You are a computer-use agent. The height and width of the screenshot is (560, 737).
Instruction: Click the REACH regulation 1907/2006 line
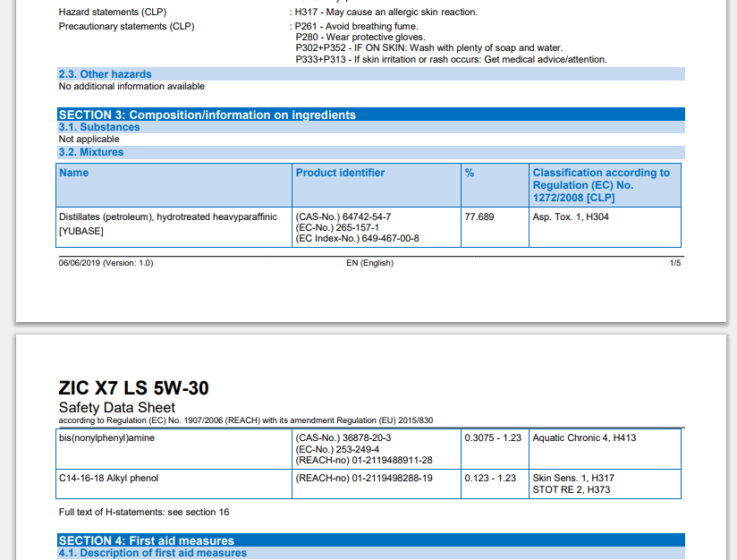coord(246,420)
